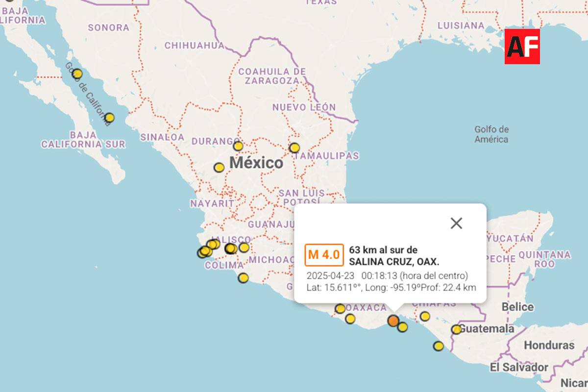Select the El Salvador country label

[519, 367]
